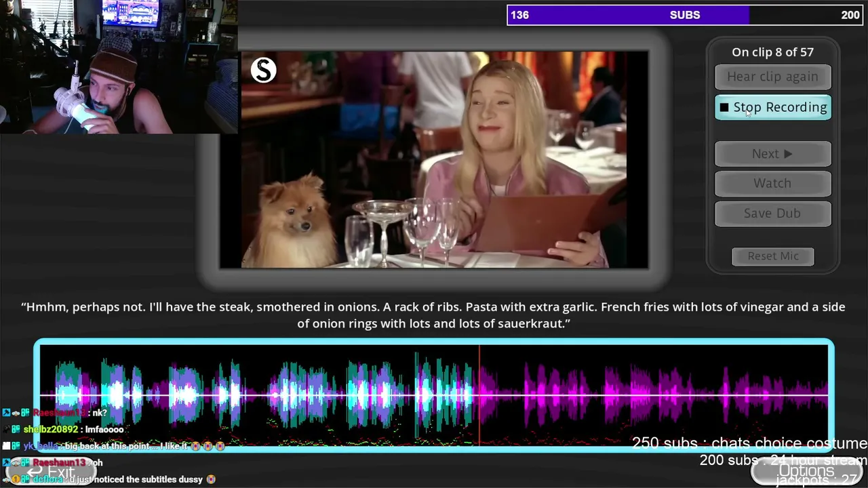This screenshot has width=868, height=488.
Task: Click the sub count "136" on the bar
Action: tap(520, 15)
